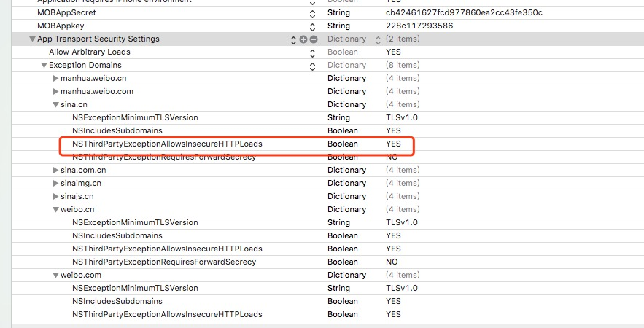Screen dimensions: 644x328
Task: Click Boolean type of AllowsInsecureHTTPLoads under sina.cn
Action: click(x=342, y=144)
